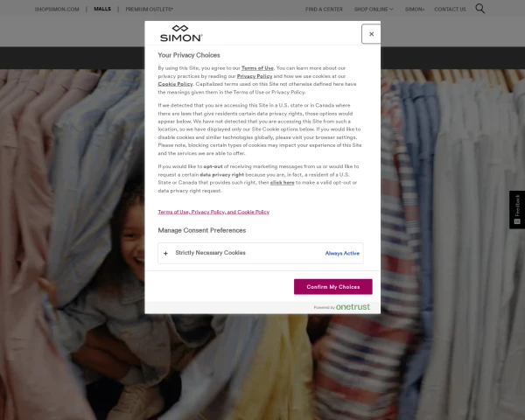
Task: Follow the 'click here' opt-out link
Action: 283,182
